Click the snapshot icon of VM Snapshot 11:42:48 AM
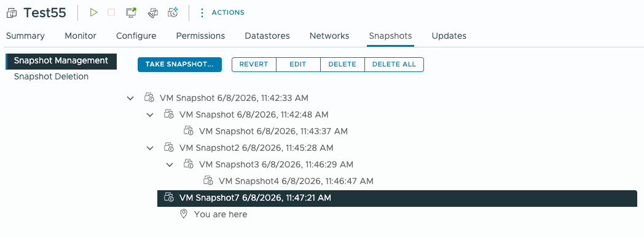 (x=169, y=114)
